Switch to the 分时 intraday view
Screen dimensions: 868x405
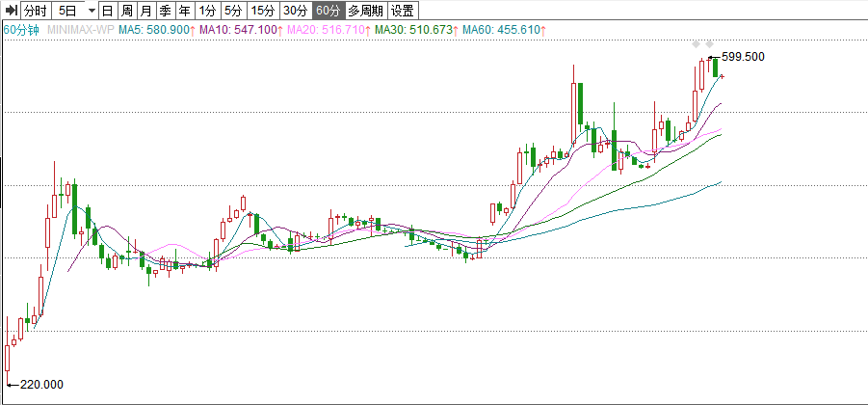36,10
